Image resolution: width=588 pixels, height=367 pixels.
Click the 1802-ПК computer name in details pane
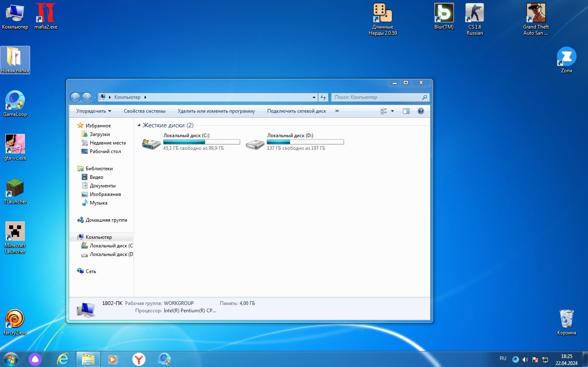[112, 303]
